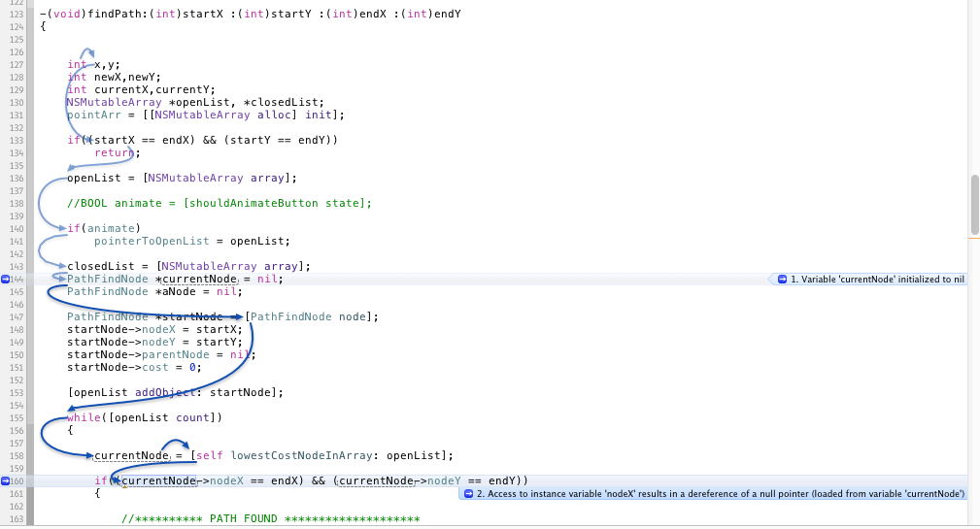The width and height of the screenshot is (980, 529).
Task: Click "*aNode = nil;" declaration
Action: 199,291
